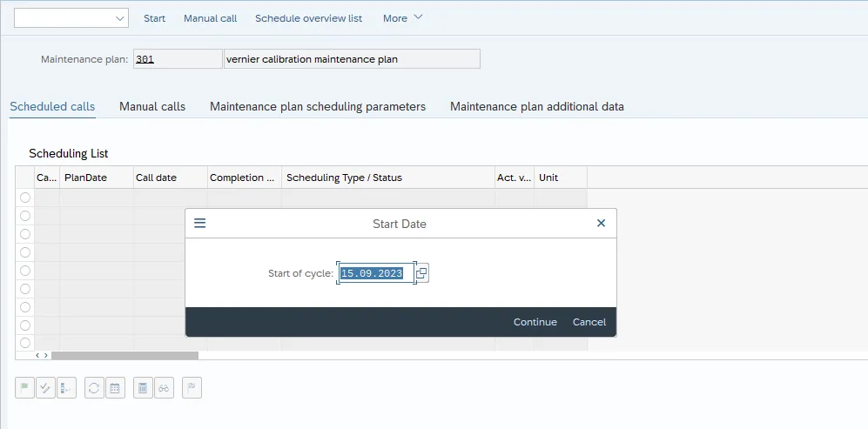
Task: Select the third row radio button in Scheduling List
Action: tap(24, 234)
